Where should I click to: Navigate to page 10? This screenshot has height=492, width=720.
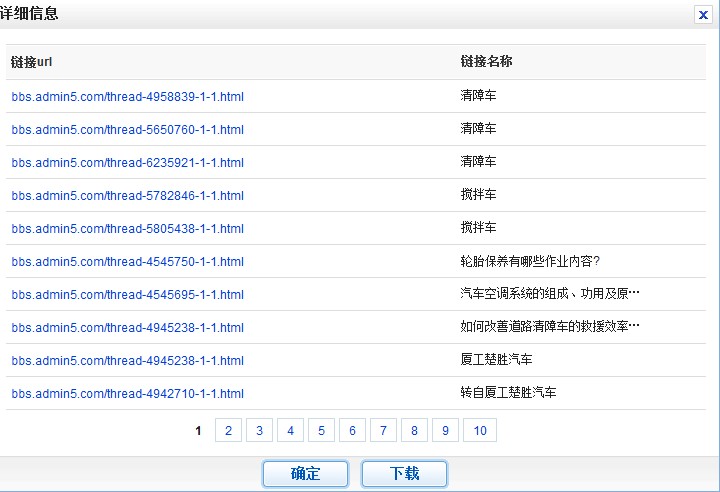(x=480, y=430)
